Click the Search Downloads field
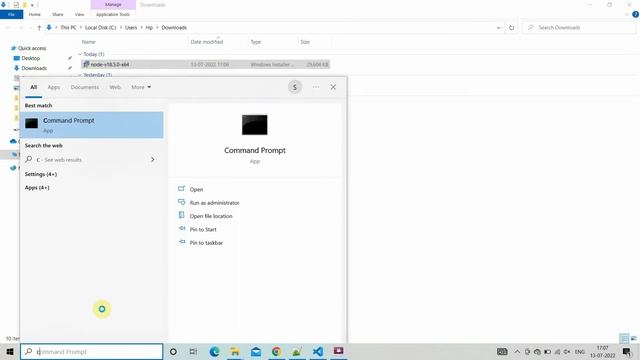This screenshot has height=360, width=640. [x=579, y=27]
